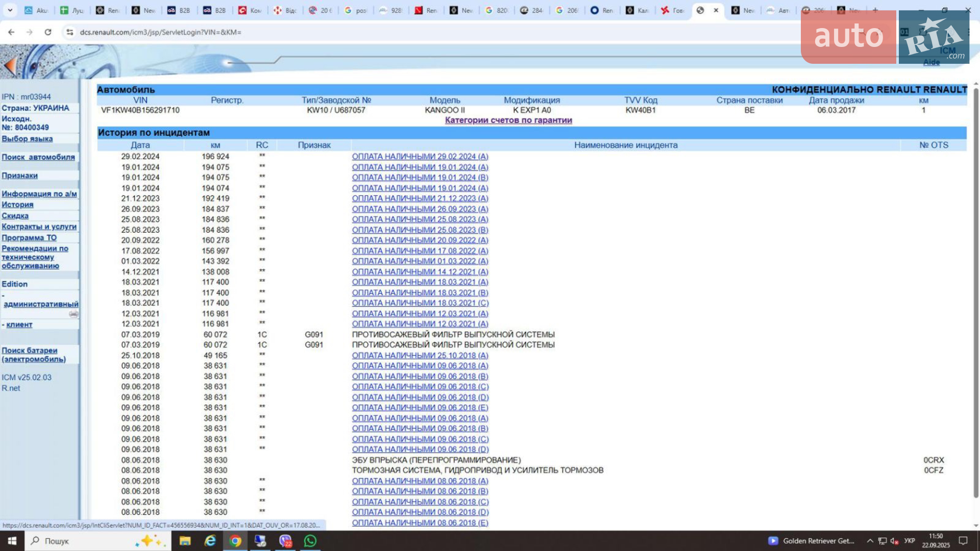Switch to the pos Google tab
Viewport: 980px width, 551px height.
pyautogui.click(x=356, y=10)
